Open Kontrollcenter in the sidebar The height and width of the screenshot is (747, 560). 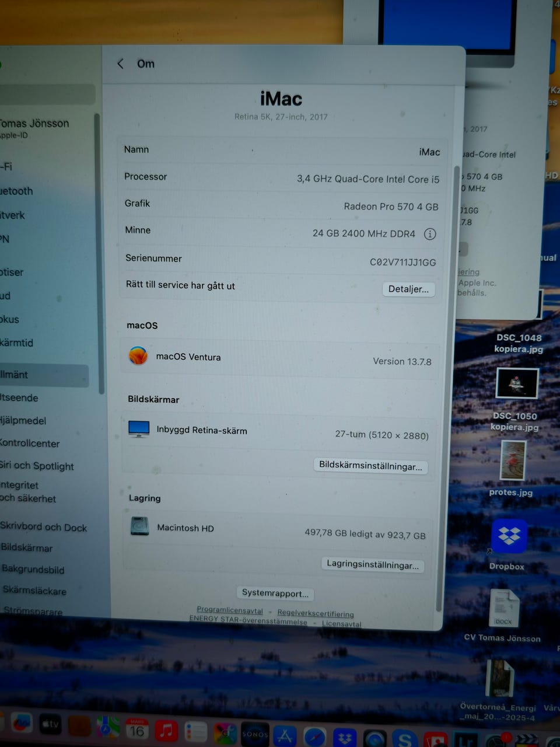point(30,443)
